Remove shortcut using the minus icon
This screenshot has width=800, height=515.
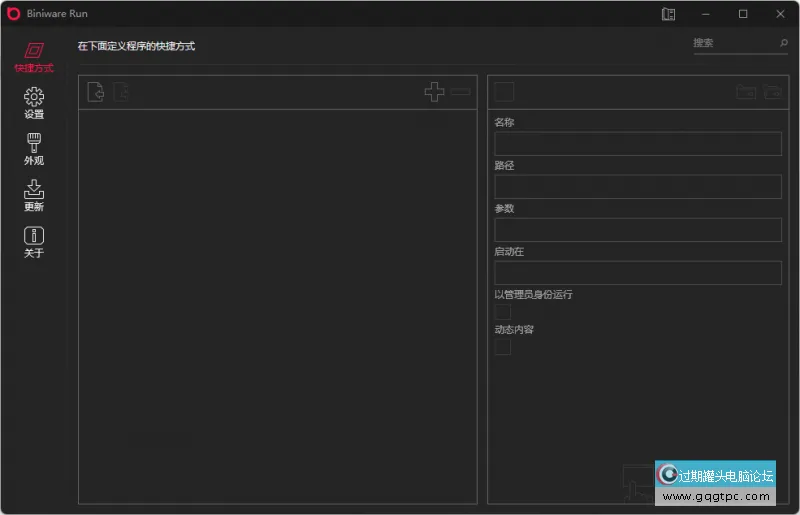[x=460, y=92]
